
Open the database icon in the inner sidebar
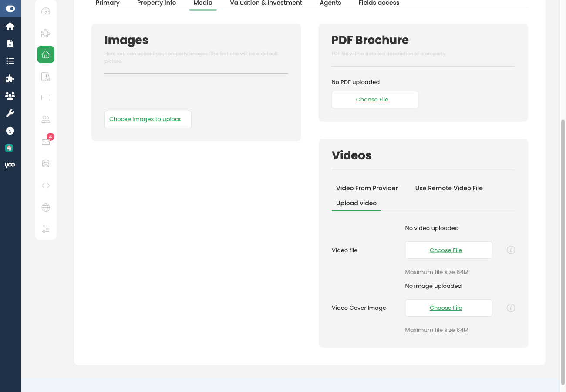point(45,163)
